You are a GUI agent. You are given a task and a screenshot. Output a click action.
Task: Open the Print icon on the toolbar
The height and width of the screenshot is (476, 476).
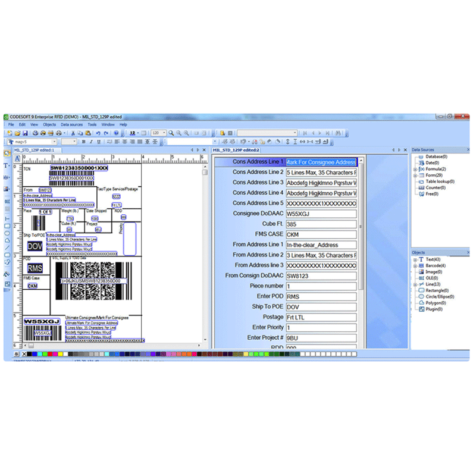click(51, 132)
